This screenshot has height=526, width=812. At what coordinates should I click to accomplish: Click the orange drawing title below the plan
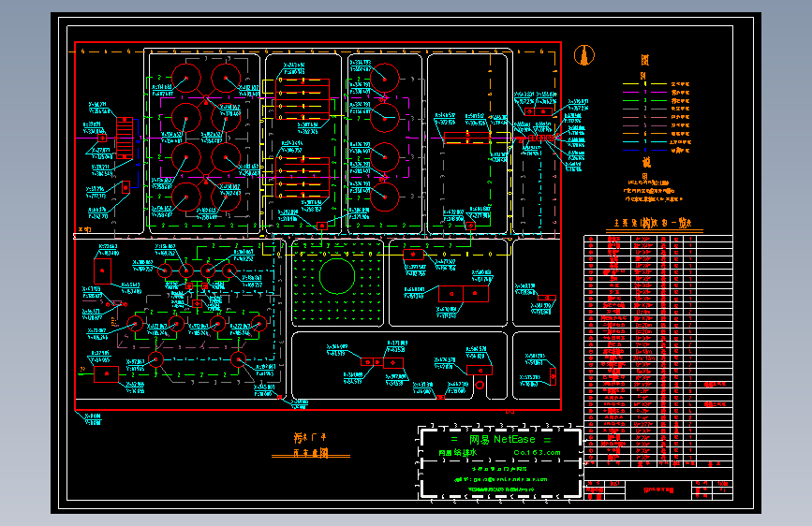click(x=311, y=446)
